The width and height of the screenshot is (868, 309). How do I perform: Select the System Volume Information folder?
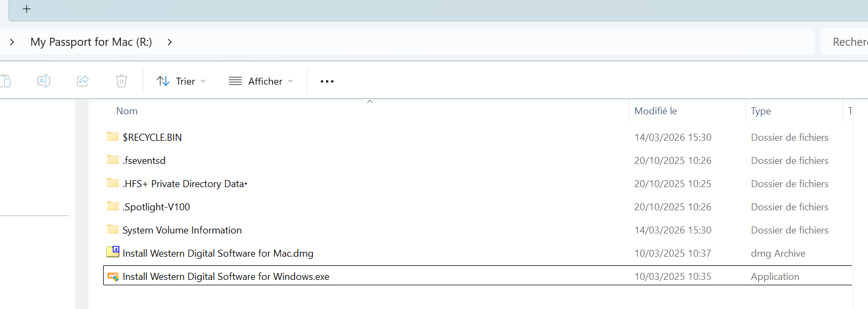click(182, 230)
